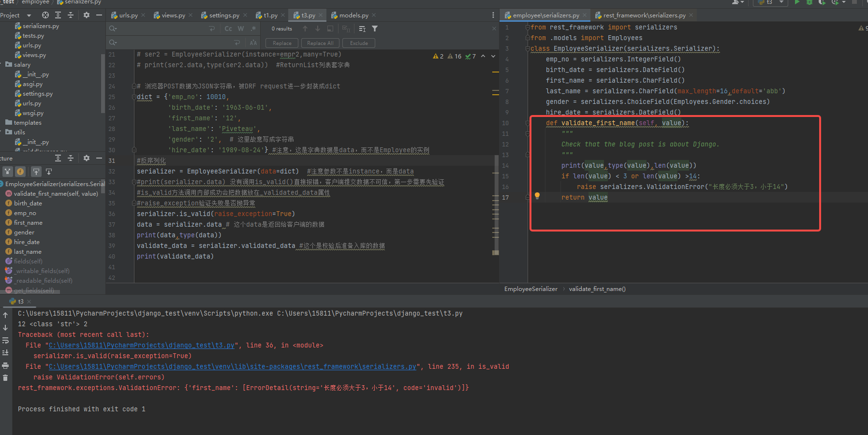
Task: Toggle Preserve Case in replace field
Action: tap(253, 43)
